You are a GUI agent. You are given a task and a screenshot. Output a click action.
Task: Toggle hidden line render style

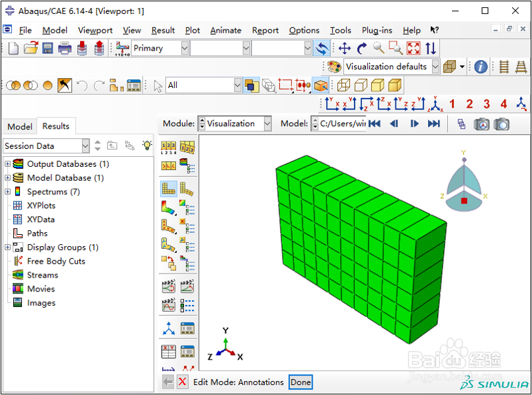click(x=361, y=85)
